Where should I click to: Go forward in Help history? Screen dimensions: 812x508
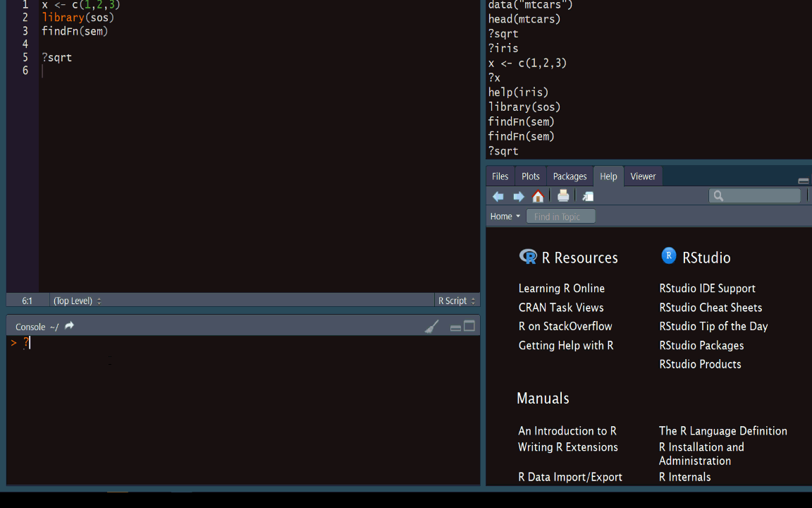pyautogui.click(x=519, y=197)
